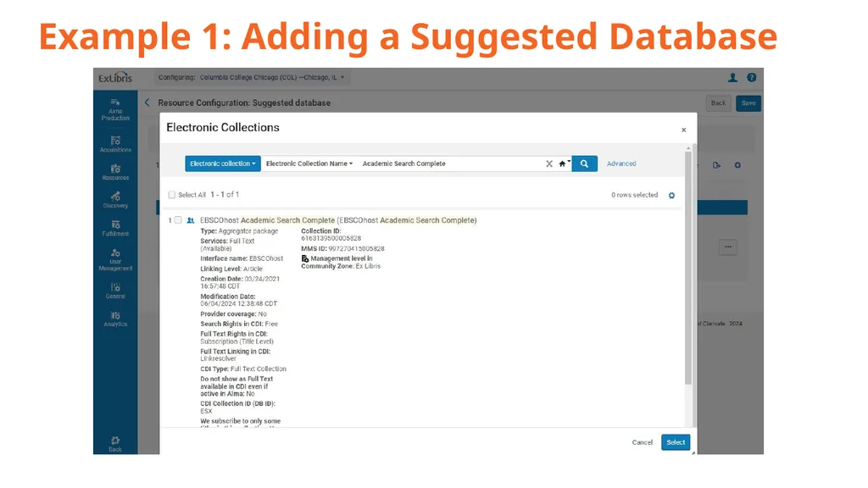
Task: Open Analytics in the sidebar
Action: [115, 319]
